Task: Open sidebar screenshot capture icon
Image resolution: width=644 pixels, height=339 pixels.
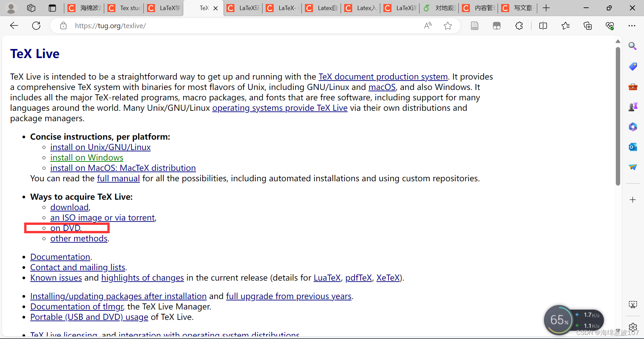Action: coord(633,304)
